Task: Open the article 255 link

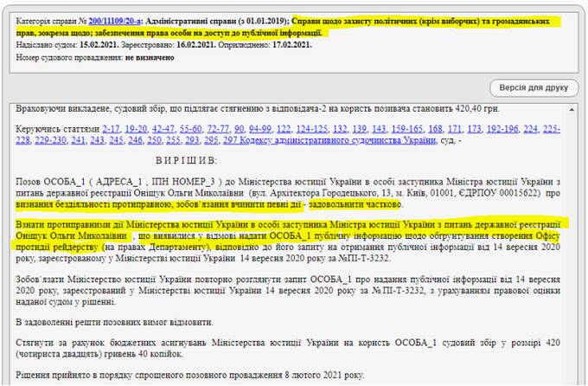Action: coord(173,140)
